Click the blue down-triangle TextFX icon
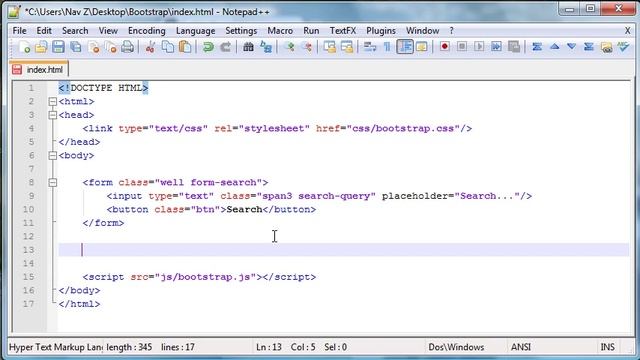640x360 pixels. [x=571, y=47]
